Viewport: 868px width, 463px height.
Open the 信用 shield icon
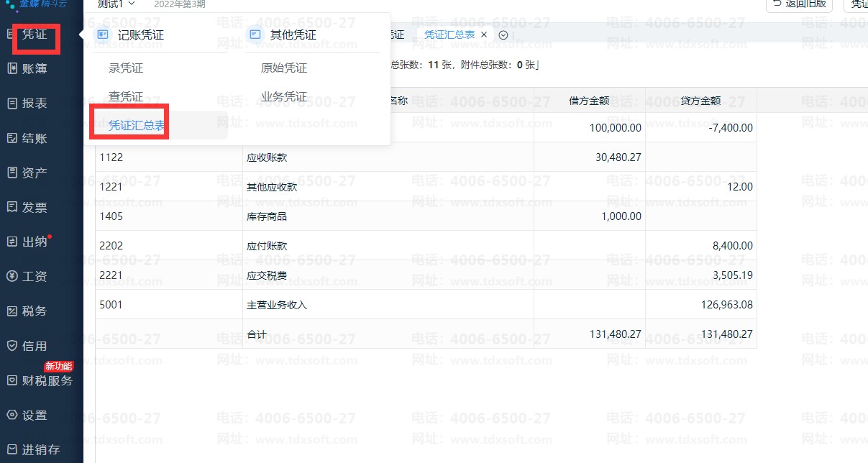click(12, 346)
